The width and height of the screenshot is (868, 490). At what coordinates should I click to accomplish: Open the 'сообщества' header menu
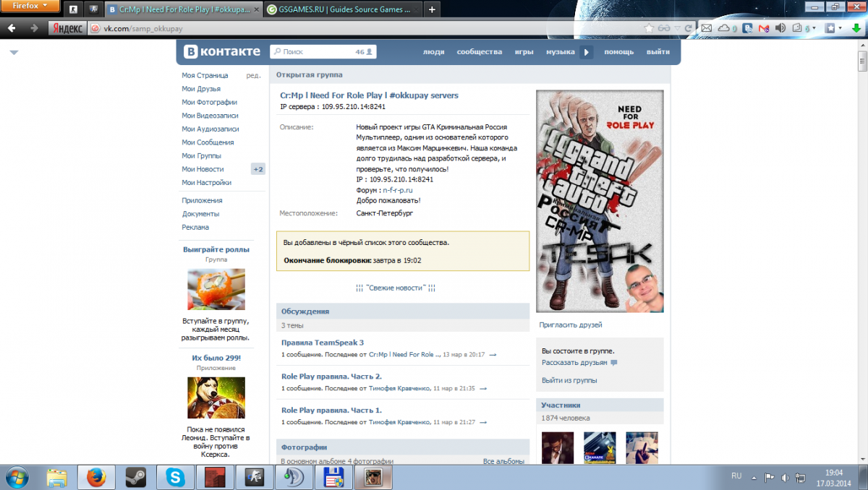[x=479, y=52]
